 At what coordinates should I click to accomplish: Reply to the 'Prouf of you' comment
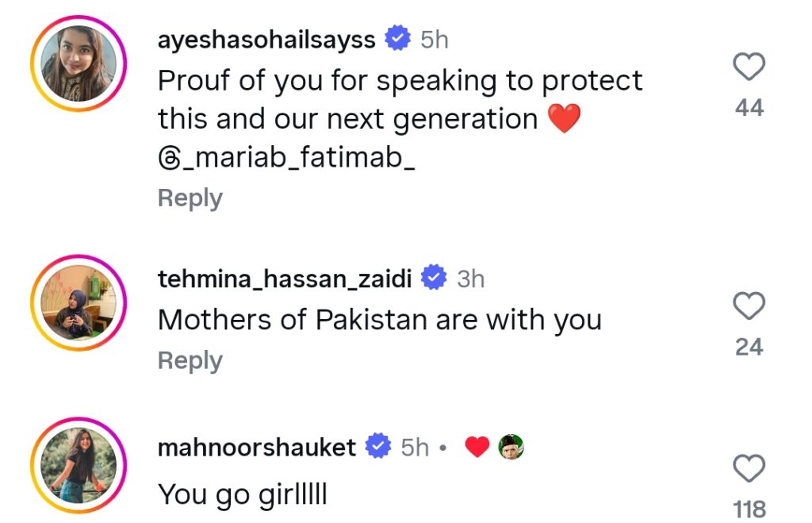pyautogui.click(x=190, y=198)
